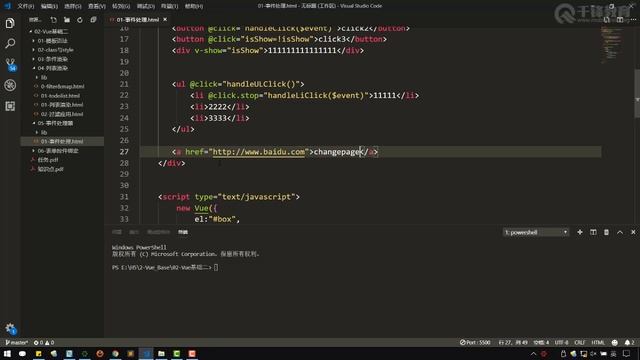
Task: Open the Explorer view in the activity bar
Action: pyautogui.click(x=10, y=23)
